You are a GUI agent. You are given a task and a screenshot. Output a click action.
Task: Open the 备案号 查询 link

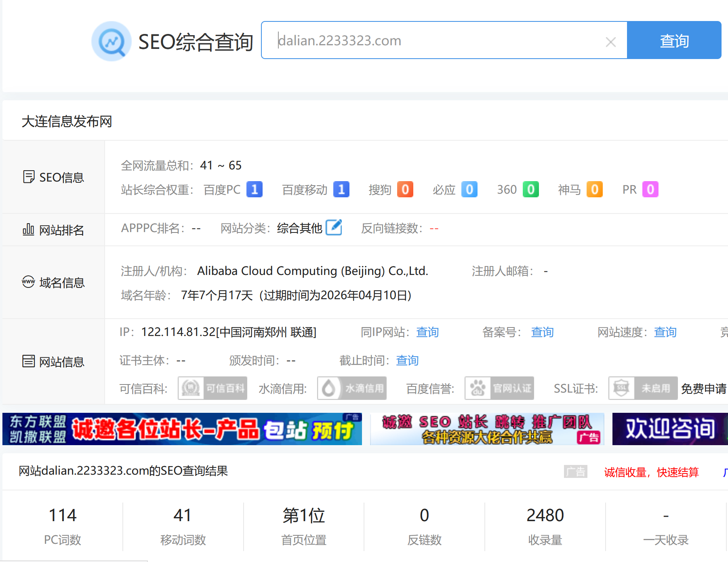(x=542, y=332)
